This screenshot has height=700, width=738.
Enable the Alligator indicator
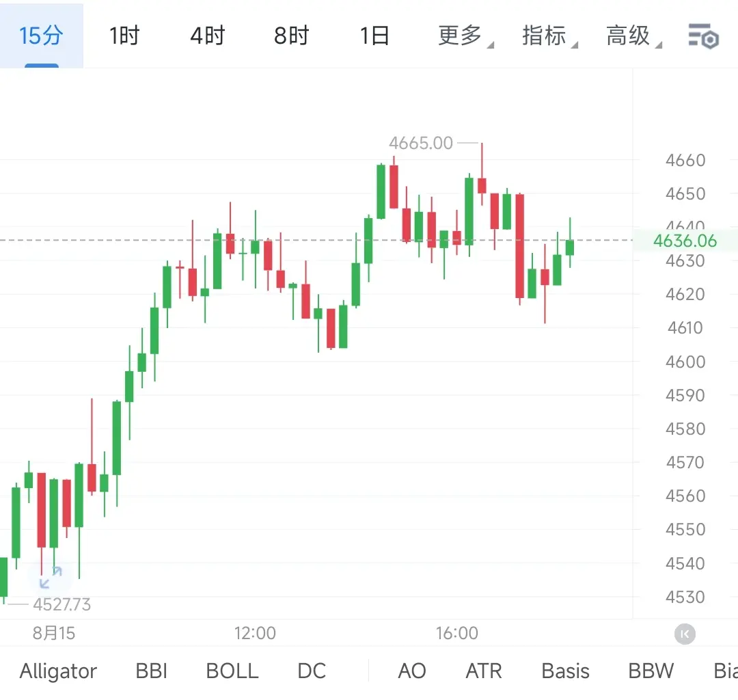pos(58,671)
